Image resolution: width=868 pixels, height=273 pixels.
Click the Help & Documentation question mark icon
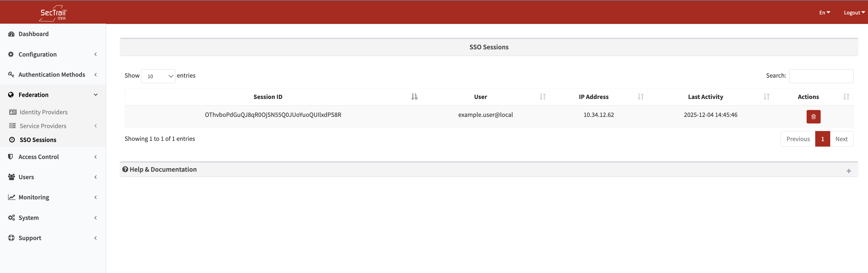[x=125, y=169]
